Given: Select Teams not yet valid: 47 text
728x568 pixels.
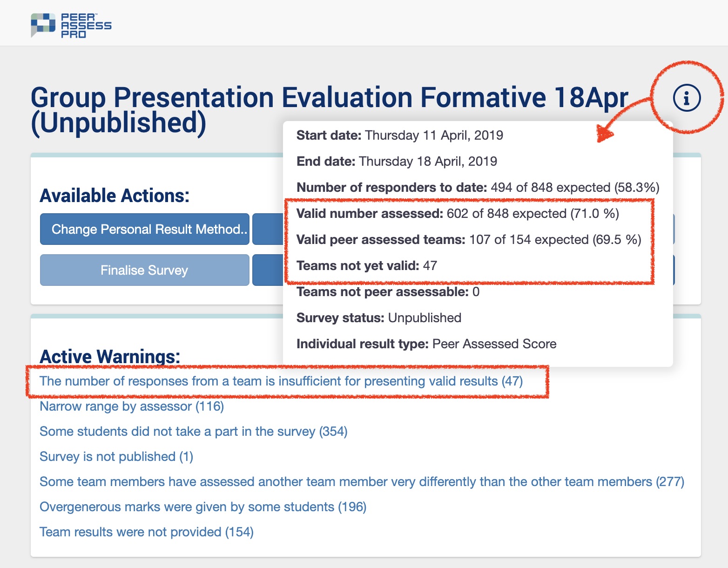Looking at the screenshot, I should [367, 266].
